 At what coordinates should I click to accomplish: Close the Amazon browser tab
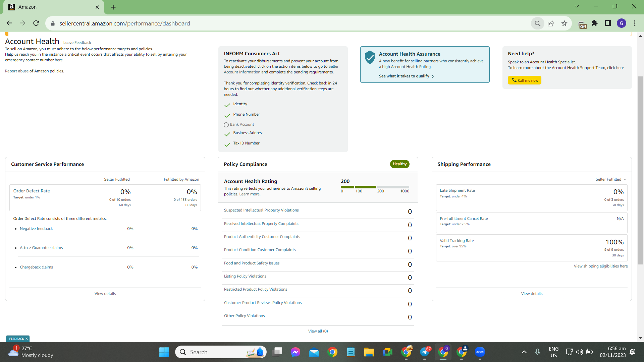[x=97, y=7]
